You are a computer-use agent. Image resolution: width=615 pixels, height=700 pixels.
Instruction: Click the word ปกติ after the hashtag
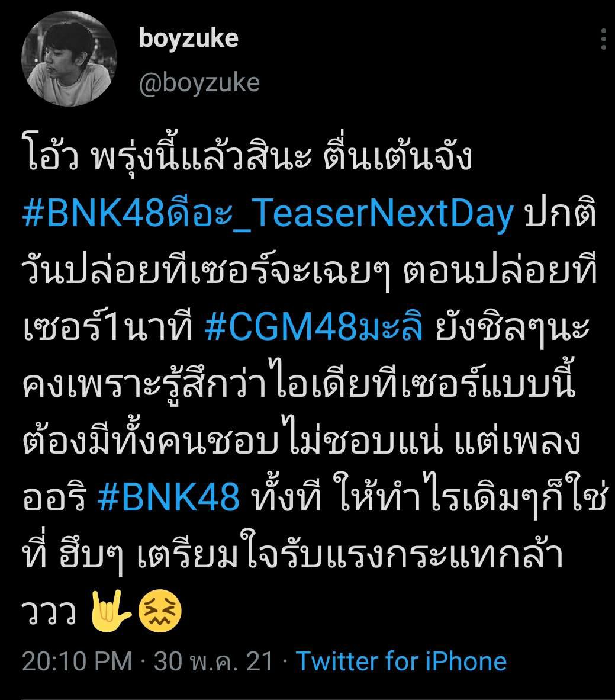[x=560, y=213]
